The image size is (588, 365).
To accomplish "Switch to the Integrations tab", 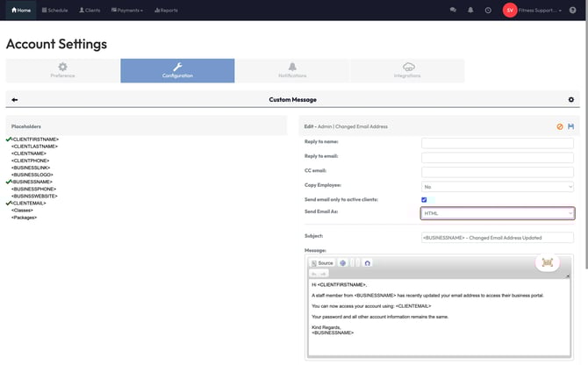I will (x=407, y=70).
